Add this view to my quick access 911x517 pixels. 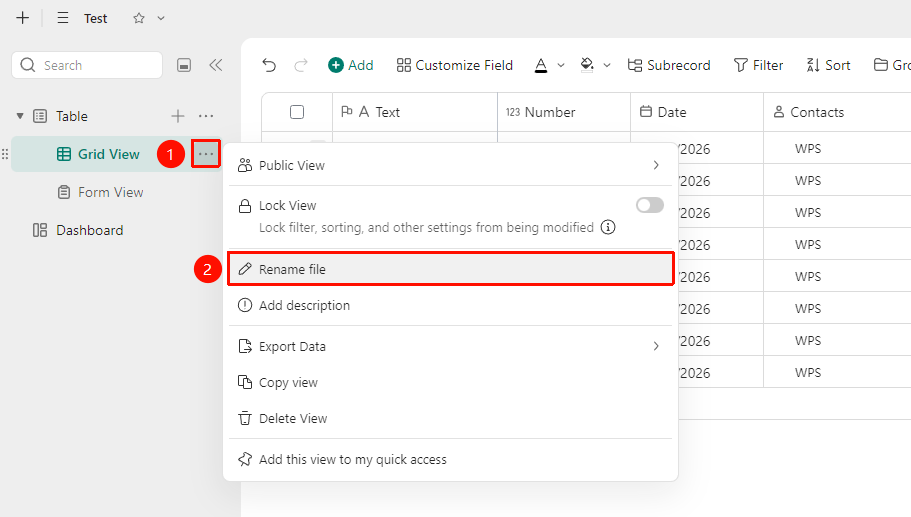450,459
